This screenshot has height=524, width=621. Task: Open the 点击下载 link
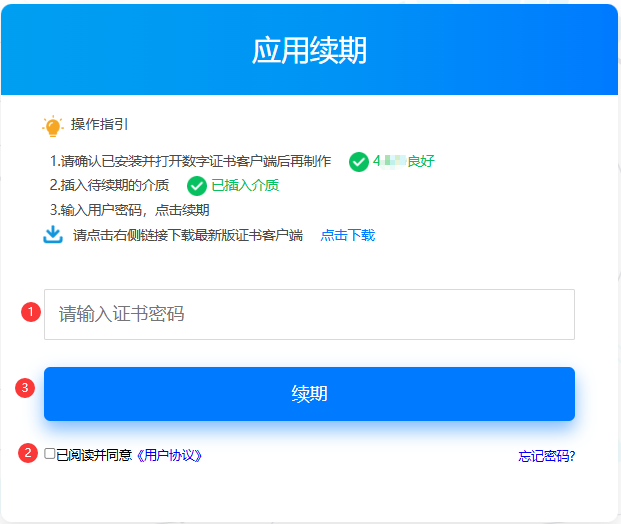tap(347, 236)
